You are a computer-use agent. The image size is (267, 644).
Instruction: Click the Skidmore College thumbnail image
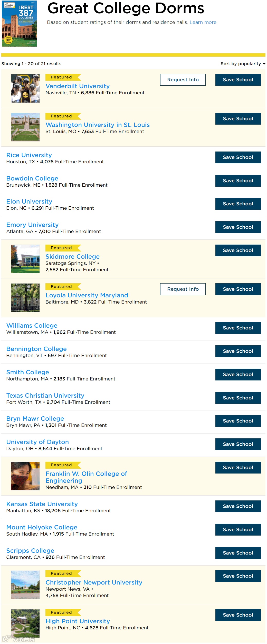(x=25, y=259)
